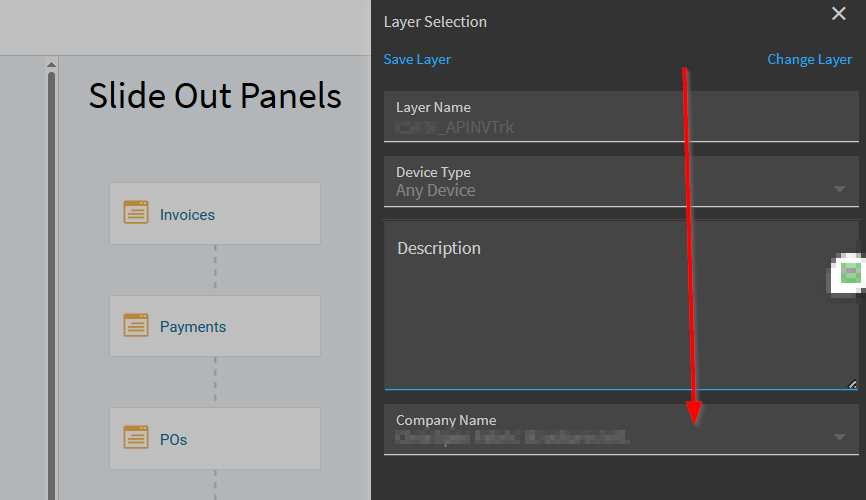
Task: Click the POs panel icon
Action: (x=136, y=437)
